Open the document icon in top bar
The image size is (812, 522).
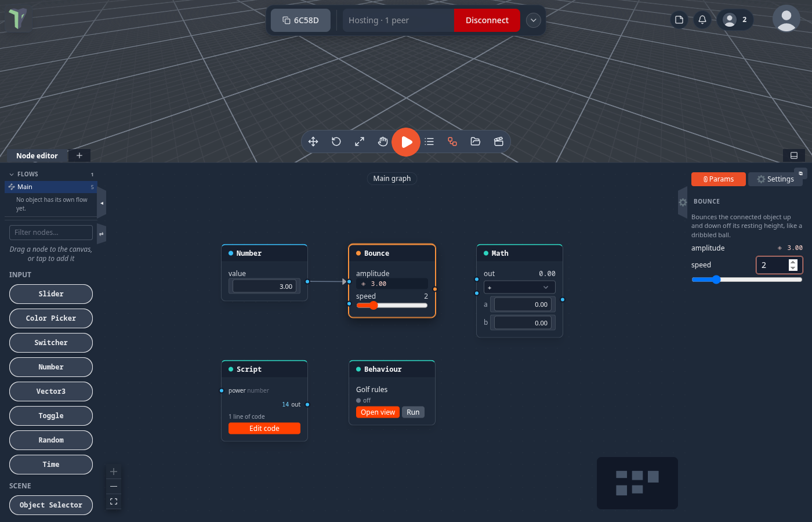(679, 20)
